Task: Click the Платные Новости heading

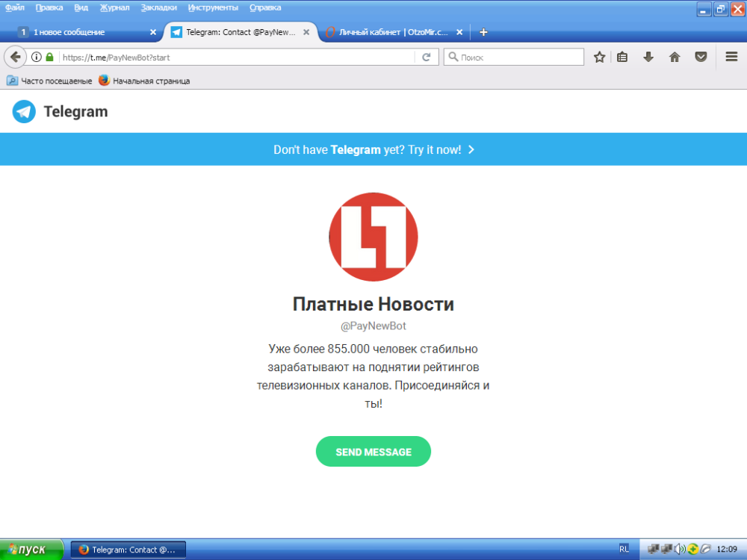Action: pos(373,305)
